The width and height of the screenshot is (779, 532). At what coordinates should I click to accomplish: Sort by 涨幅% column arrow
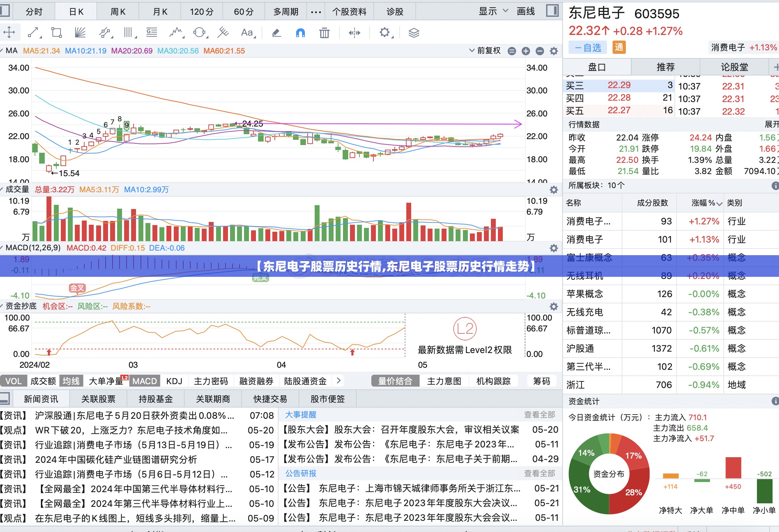coord(719,204)
